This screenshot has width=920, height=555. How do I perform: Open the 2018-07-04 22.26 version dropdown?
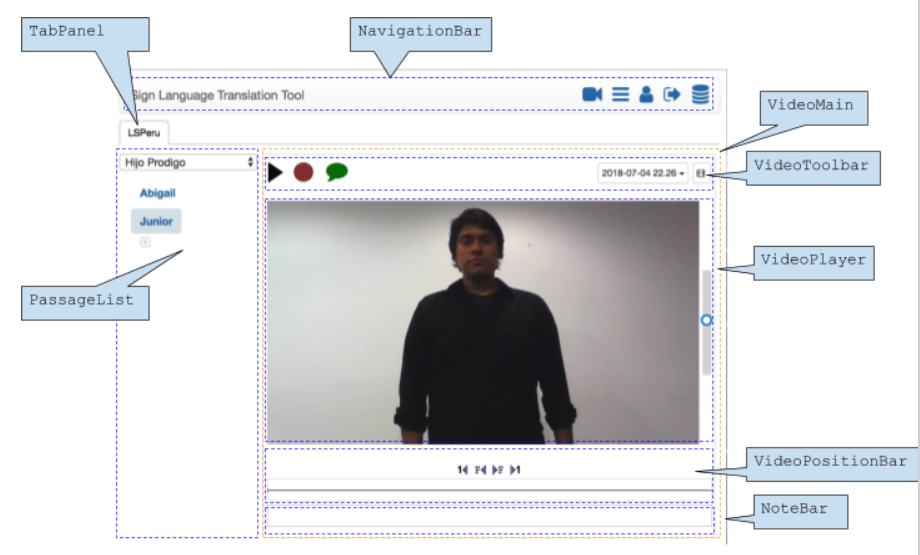tap(643, 173)
